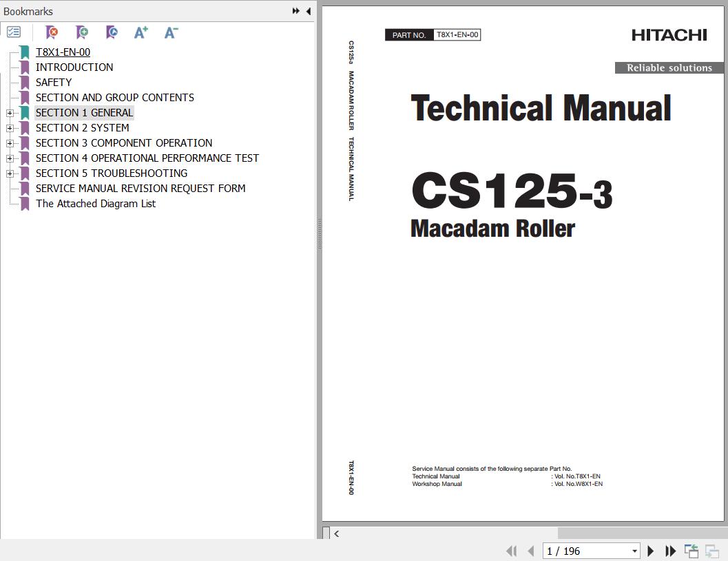Open the SAFETY bookmark

pyautogui.click(x=54, y=82)
